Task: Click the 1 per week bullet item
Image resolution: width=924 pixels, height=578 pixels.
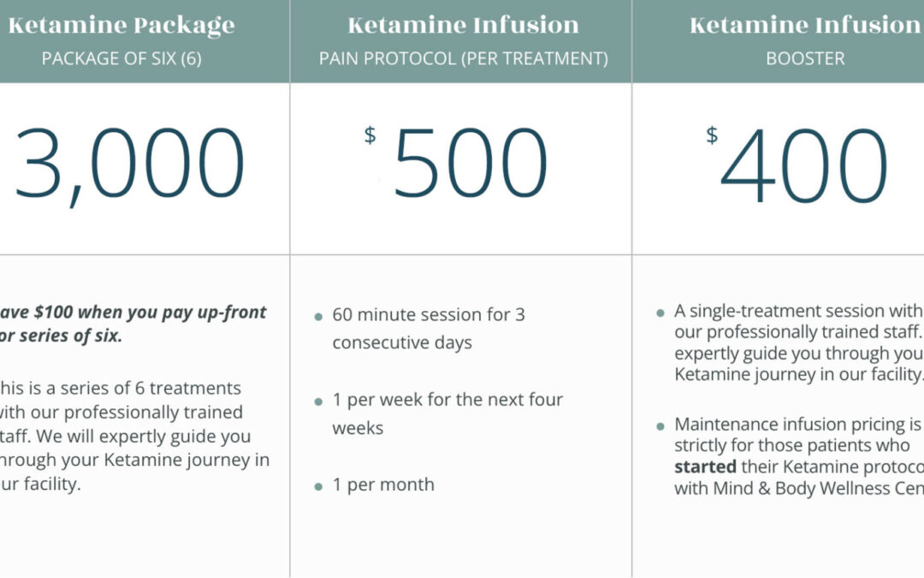Action: [447, 414]
